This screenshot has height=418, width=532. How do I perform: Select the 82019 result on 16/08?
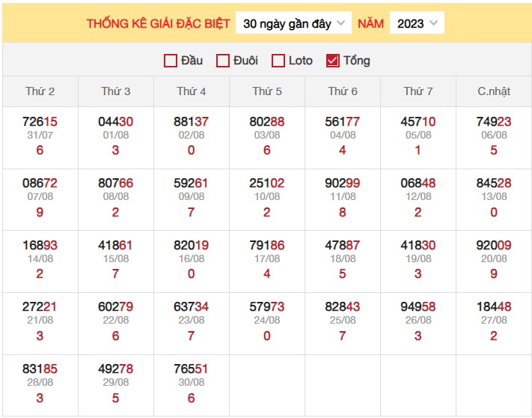pos(192,246)
